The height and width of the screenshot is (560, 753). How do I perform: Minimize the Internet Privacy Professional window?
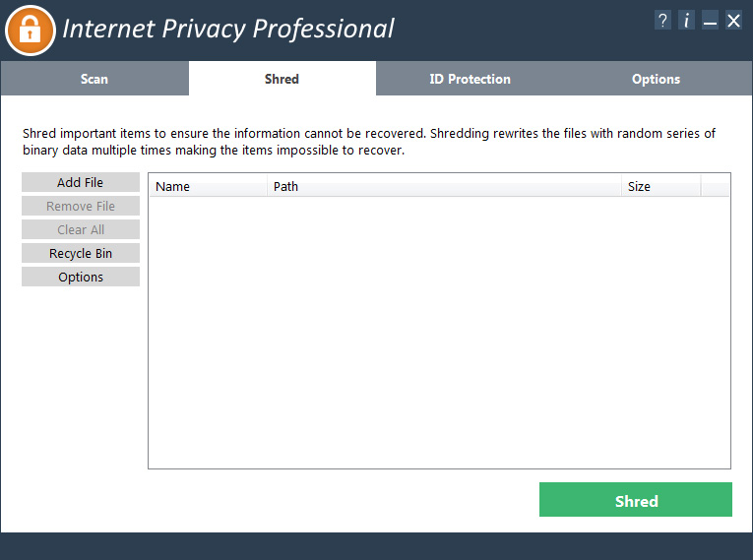[x=710, y=21]
